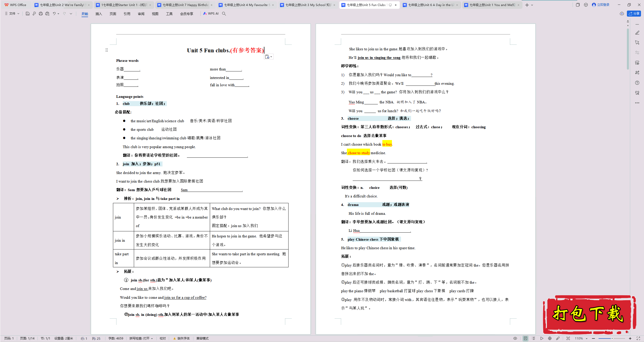Click the sliders settings icon in right sidebar
644x342 pixels.
pos(637,53)
